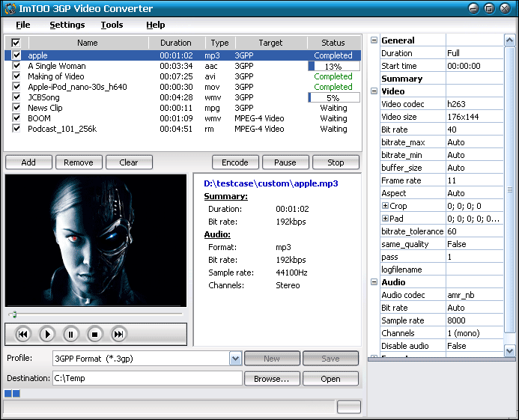Click the Remove button
This screenshot has height=420, width=519.
[x=79, y=162]
